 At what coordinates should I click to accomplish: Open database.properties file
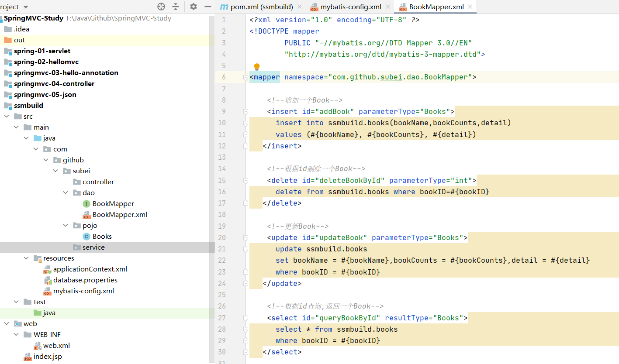(x=85, y=280)
